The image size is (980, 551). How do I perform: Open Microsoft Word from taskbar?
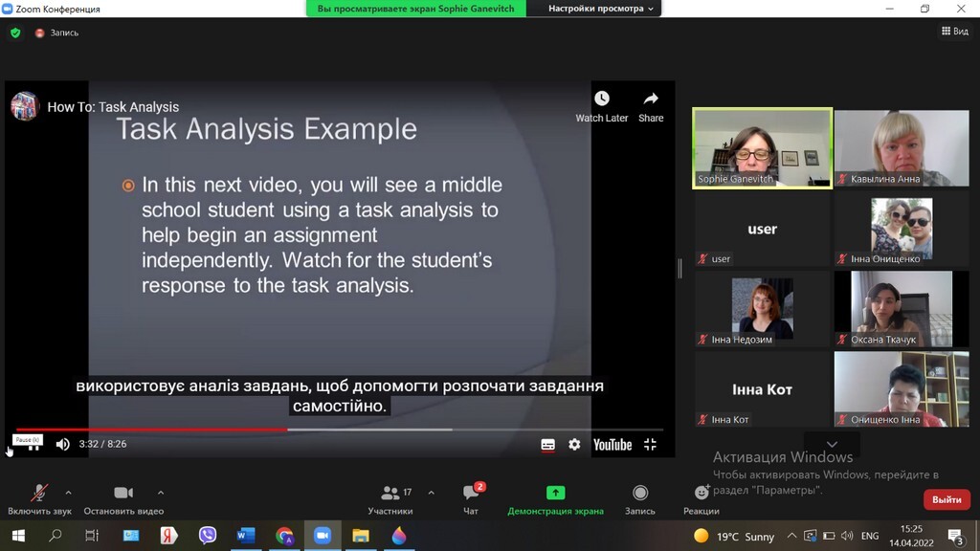[246, 536]
